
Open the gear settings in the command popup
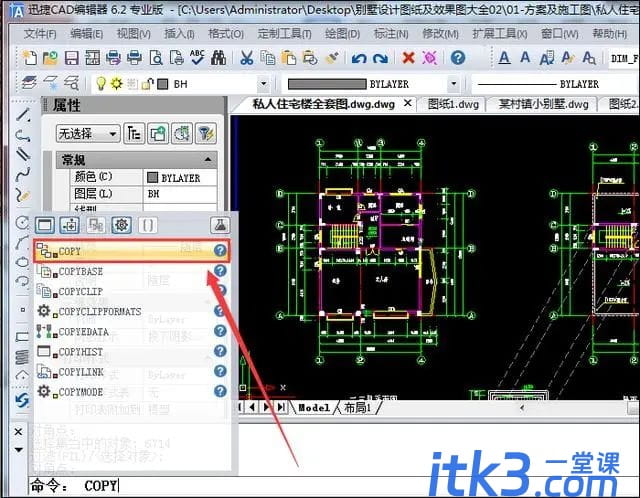click(122, 225)
